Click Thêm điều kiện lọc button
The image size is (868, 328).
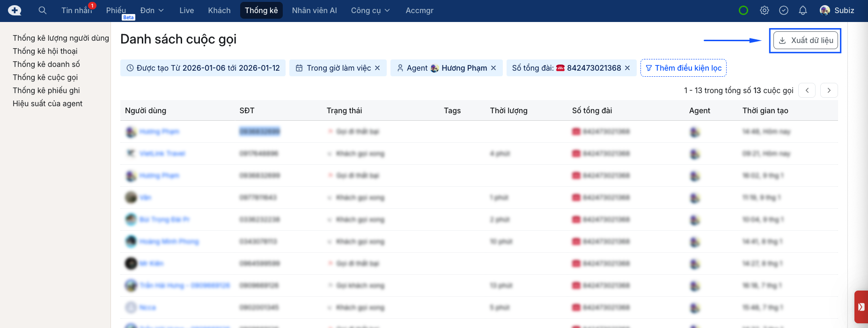click(x=683, y=68)
